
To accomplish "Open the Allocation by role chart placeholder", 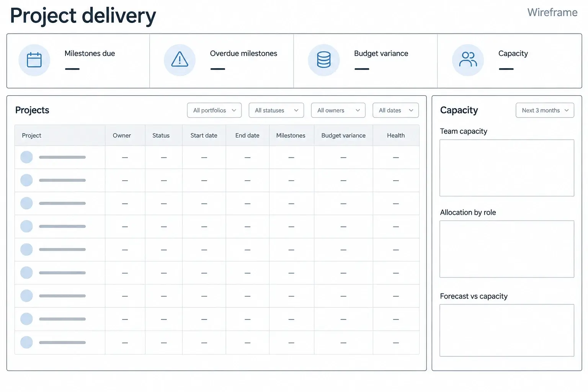I will coord(507,249).
